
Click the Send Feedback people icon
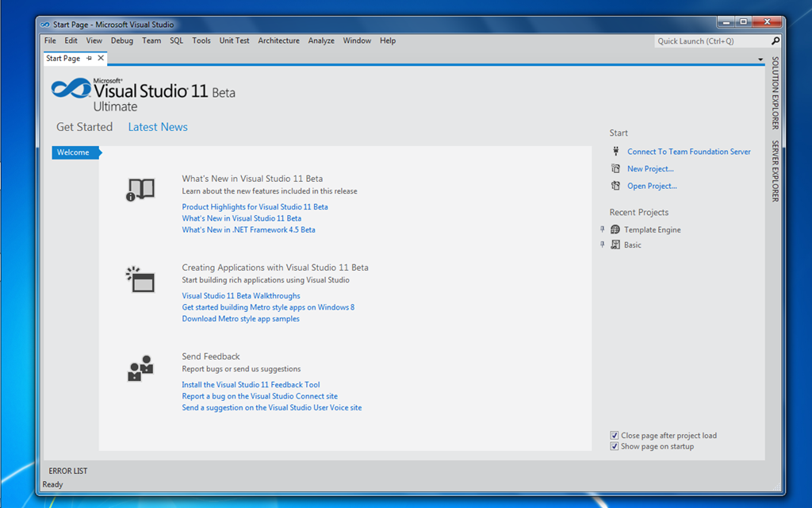(140, 368)
